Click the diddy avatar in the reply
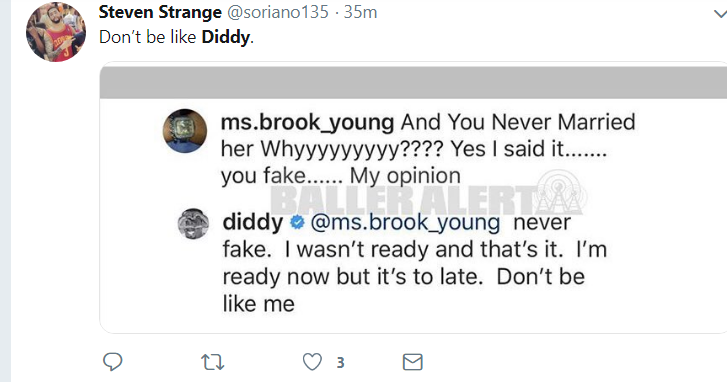 pyautogui.click(x=193, y=223)
